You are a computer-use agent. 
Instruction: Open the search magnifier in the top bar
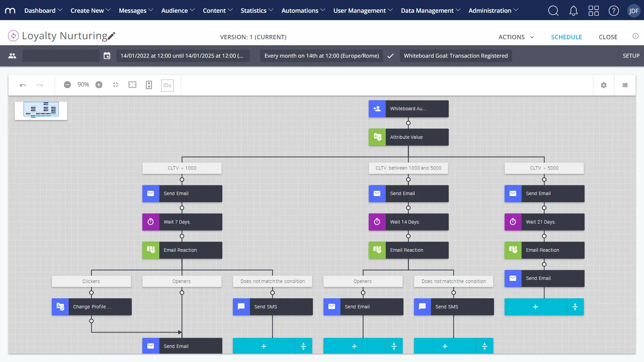[x=553, y=10]
